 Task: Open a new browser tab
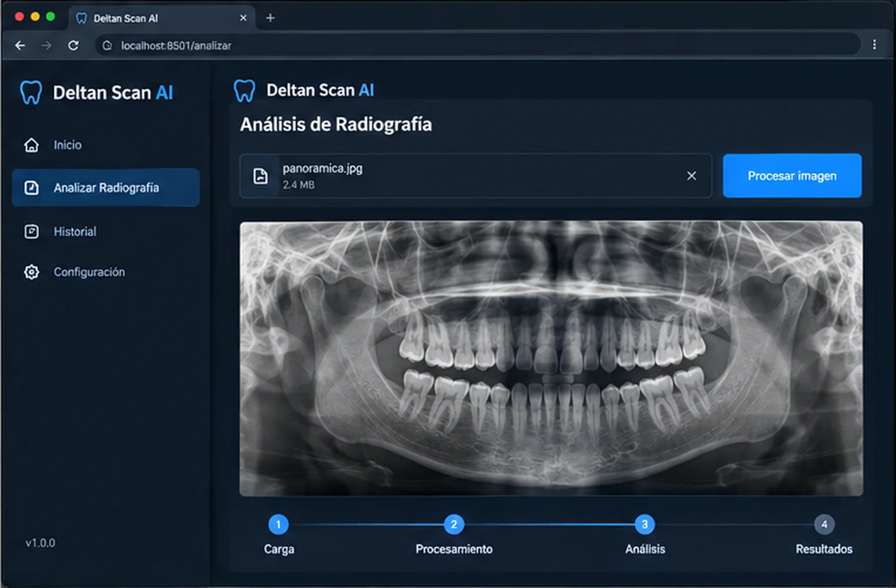tap(270, 18)
